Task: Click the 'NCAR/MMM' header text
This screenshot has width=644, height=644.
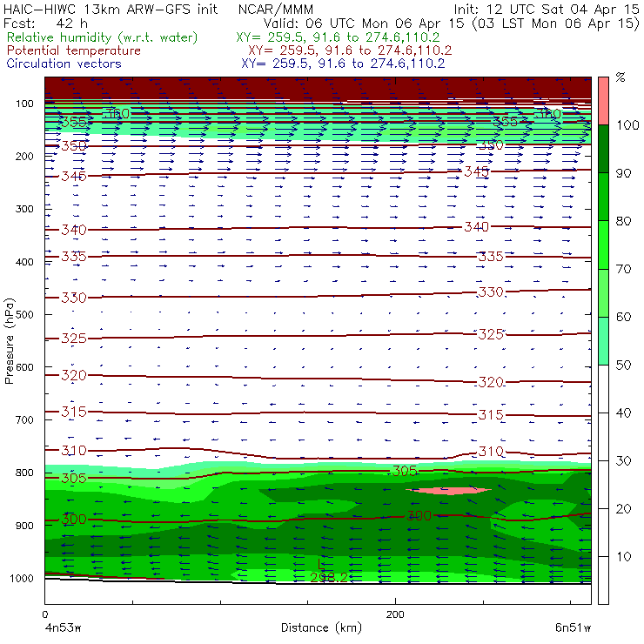Action: [x=276, y=9]
